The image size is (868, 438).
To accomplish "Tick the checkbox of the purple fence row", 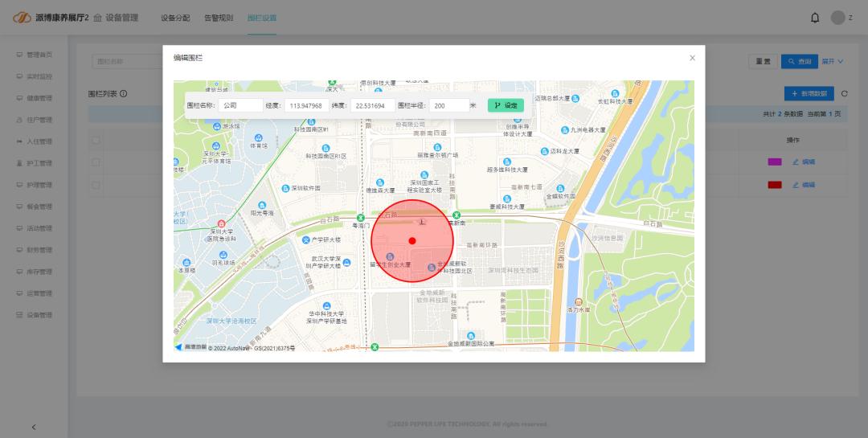I will 96,162.
